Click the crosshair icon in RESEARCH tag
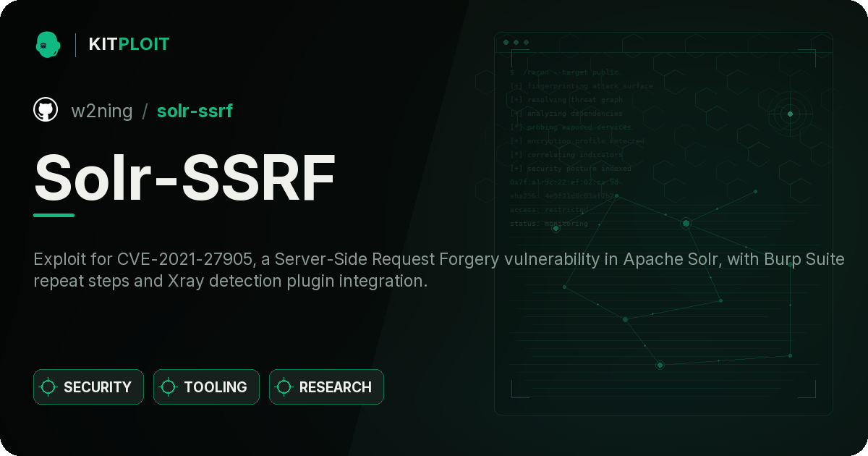868x456 pixels. coord(284,387)
